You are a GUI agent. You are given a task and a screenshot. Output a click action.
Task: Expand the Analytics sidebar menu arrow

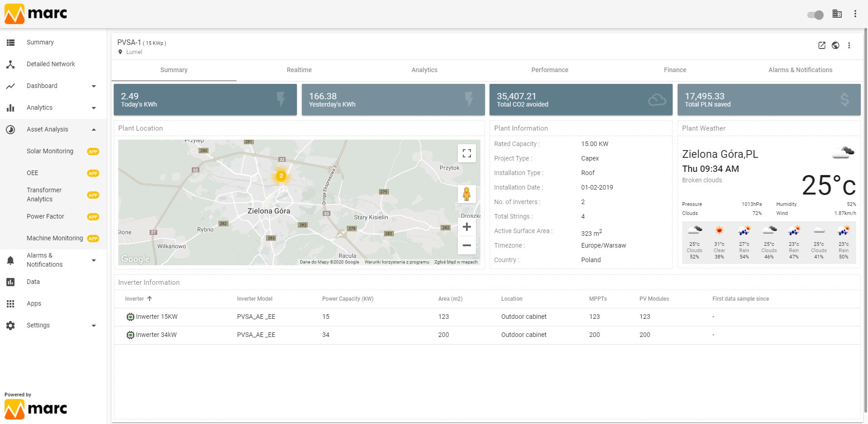pyautogui.click(x=94, y=108)
